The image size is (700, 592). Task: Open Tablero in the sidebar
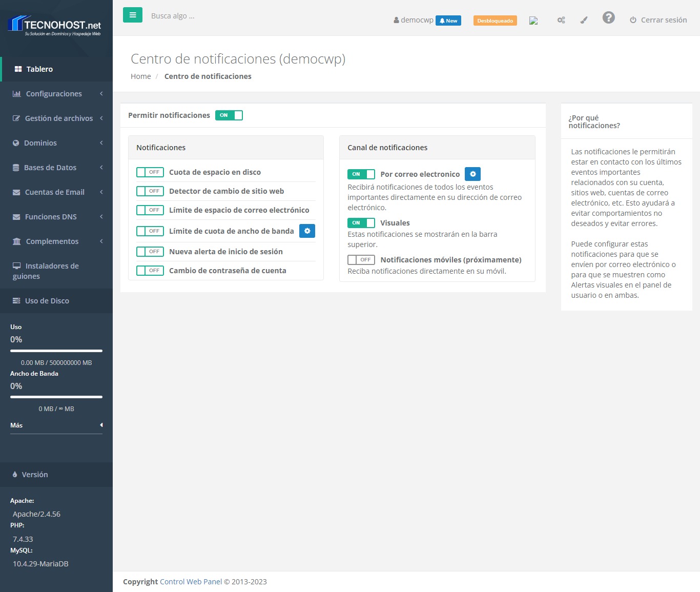39,69
